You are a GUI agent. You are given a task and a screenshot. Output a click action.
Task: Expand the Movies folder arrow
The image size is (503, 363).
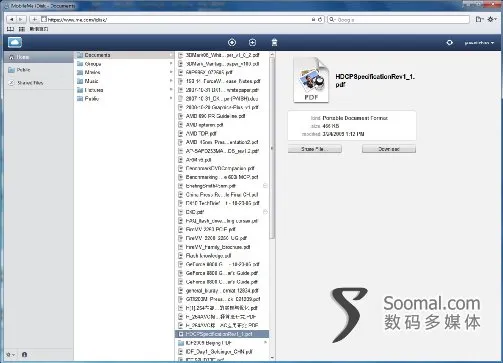pos(171,72)
